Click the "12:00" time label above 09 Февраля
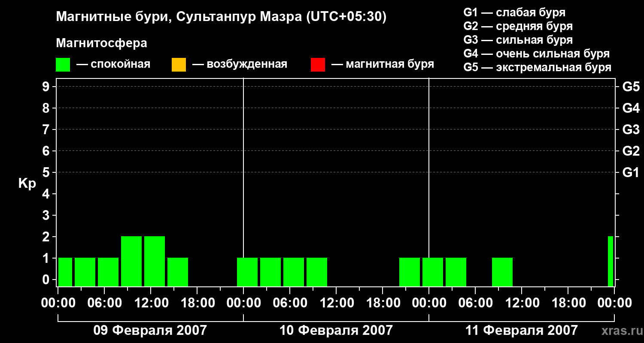The image size is (644, 343). pyautogui.click(x=151, y=303)
